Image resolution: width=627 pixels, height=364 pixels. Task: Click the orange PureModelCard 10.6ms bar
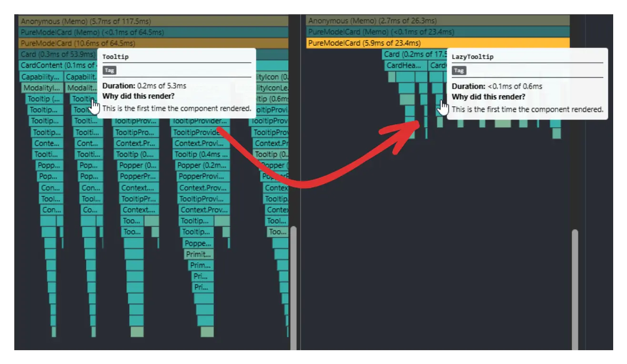pyautogui.click(x=153, y=43)
